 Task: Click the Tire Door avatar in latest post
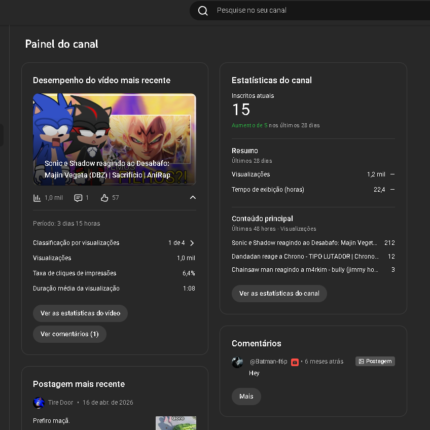tap(39, 403)
